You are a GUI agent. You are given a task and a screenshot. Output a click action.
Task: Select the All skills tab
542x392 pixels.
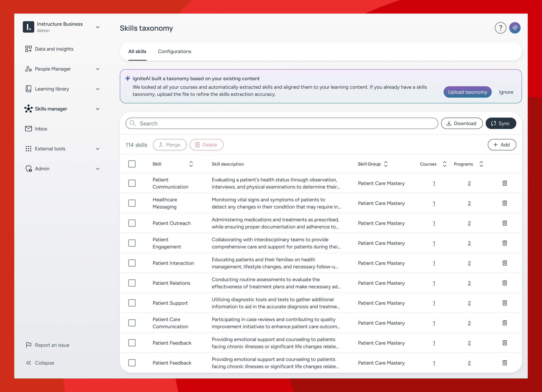pos(137,52)
